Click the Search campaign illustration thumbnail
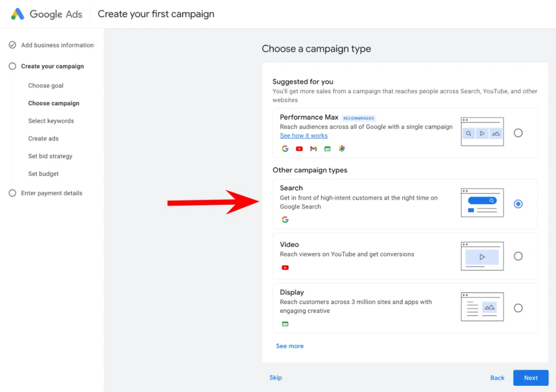The height and width of the screenshot is (392, 556). click(x=482, y=203)
